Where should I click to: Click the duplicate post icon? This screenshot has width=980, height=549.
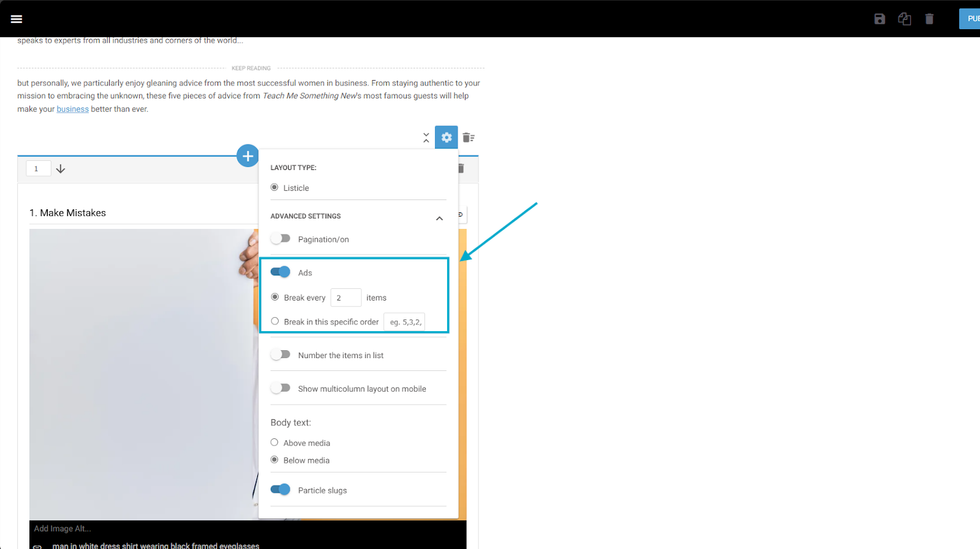click(904, 19)
